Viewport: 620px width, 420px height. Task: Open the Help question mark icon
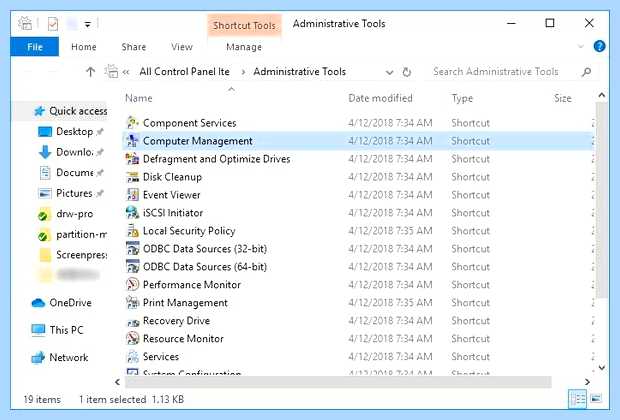(x=599, y=46)
